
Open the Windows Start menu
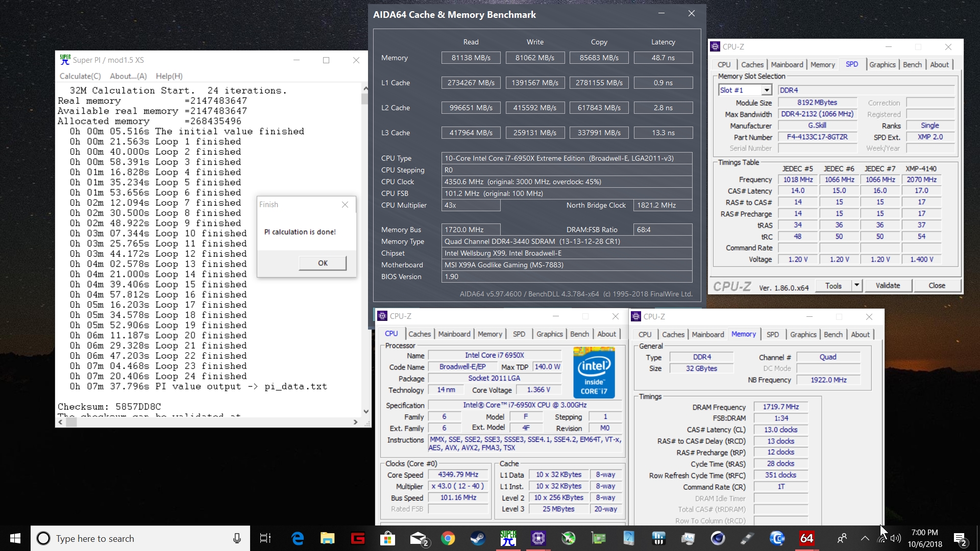[15, 538]
